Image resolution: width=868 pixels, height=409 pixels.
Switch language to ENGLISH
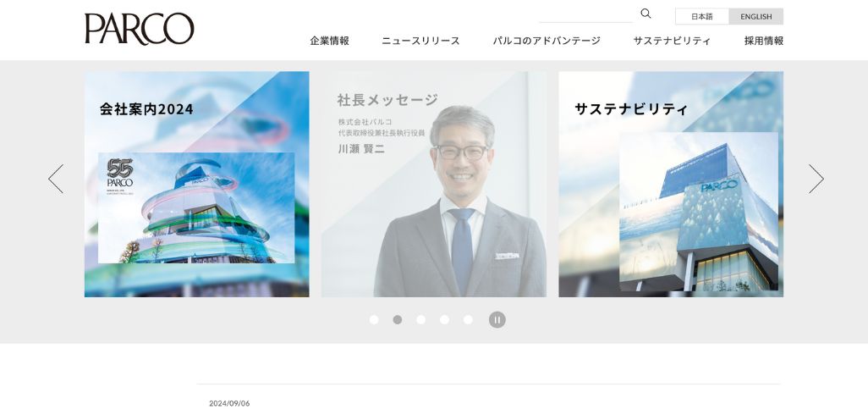pyautogui.click(x=755, y=17)
